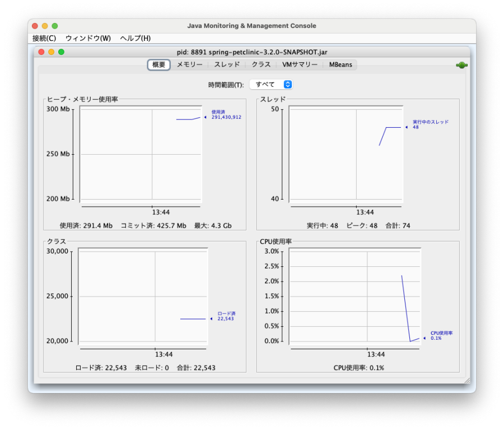Click the CPU usage chart

(355, 297)
